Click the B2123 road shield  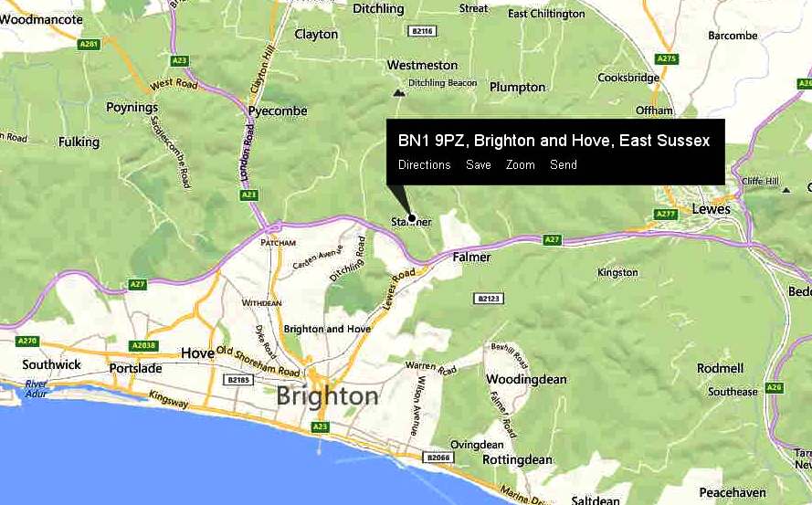click(489, 299)
